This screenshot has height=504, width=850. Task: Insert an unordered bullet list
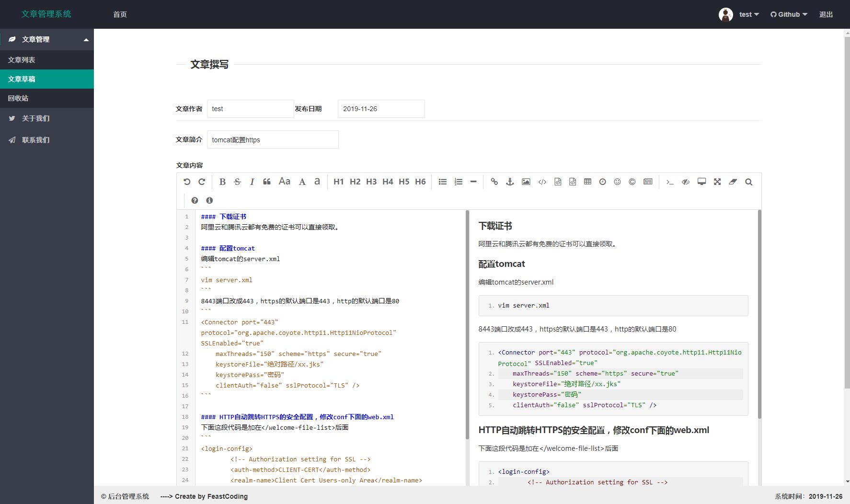click(x=443, y=182)
